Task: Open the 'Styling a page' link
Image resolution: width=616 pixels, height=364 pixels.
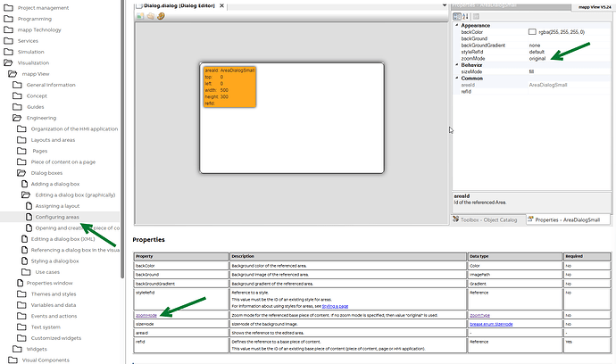Action: pyautogui.click(x=335, y=306)
